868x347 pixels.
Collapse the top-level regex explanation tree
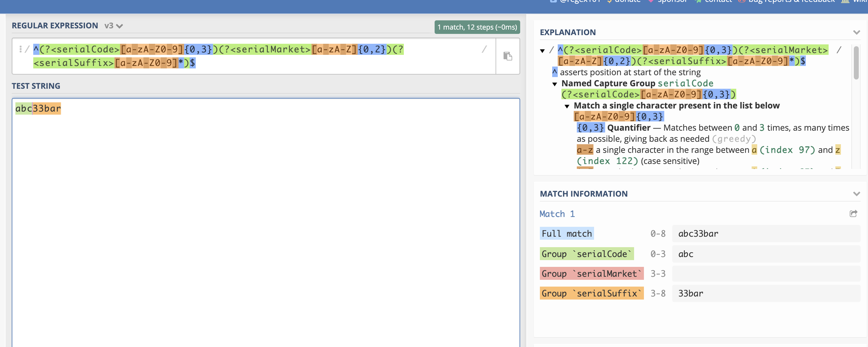pos(542,51)
